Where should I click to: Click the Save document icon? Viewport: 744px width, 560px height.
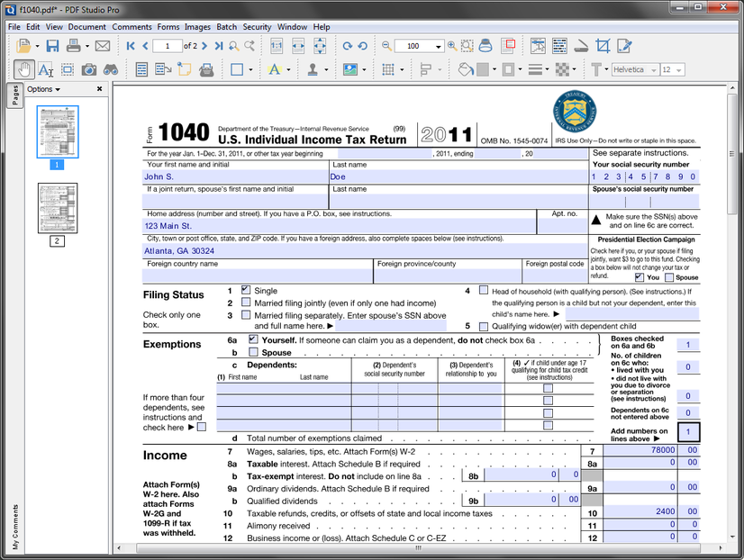[x=52, y=46]
